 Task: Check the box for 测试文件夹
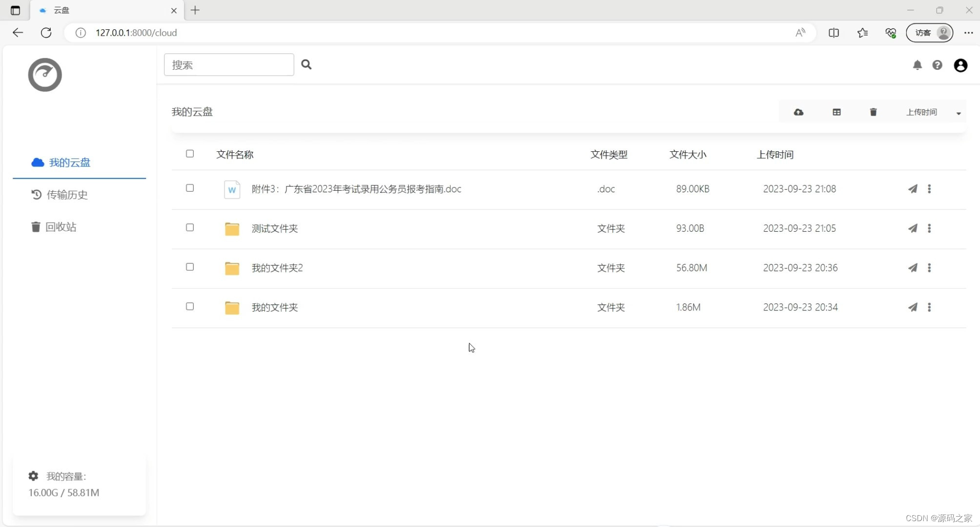pos(190,228)
